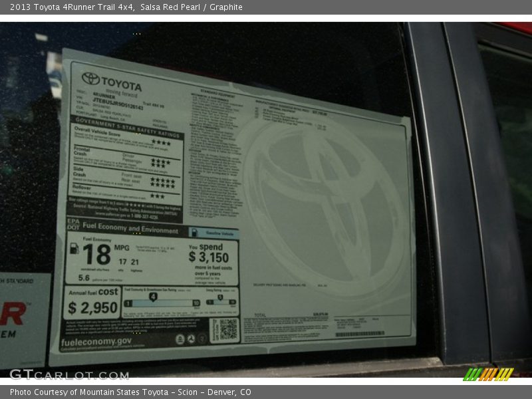This screenshot has width=532, height=399.
Task: Click the barcode at sticker bottom right
Action: pyautogui.click(x=359, y=334)
